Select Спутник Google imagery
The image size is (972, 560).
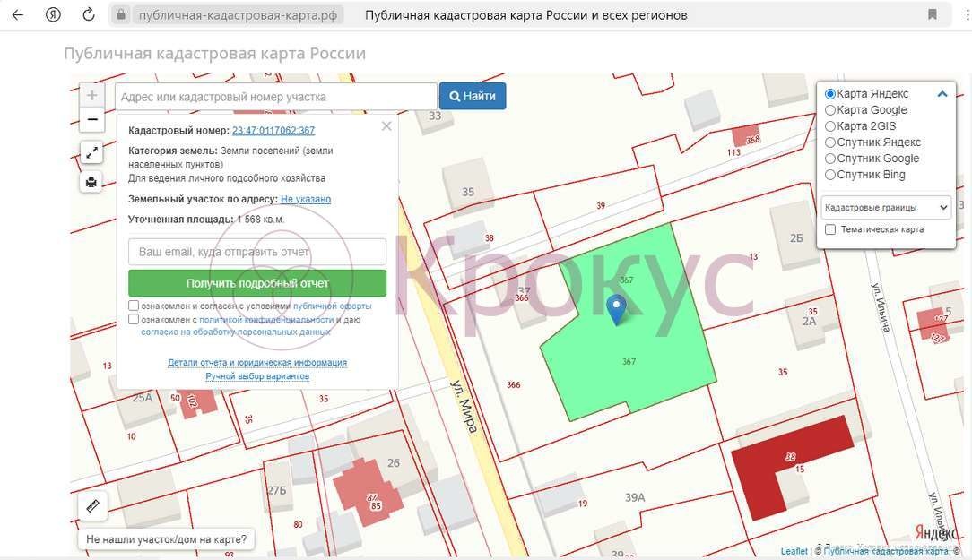pyautogui.click(x=830, y=159)
